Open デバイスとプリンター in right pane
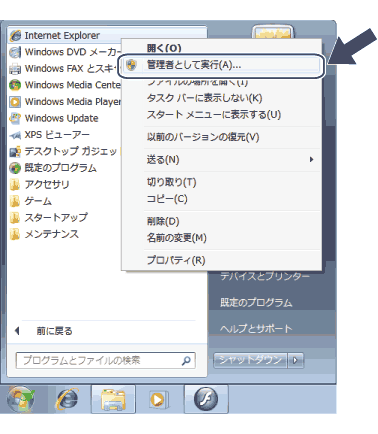 (x=265, y=276)
